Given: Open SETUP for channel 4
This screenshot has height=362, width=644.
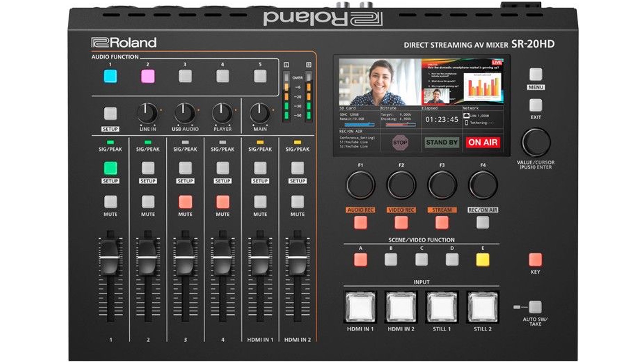Looking at the screenshot, I should (223, 168).
